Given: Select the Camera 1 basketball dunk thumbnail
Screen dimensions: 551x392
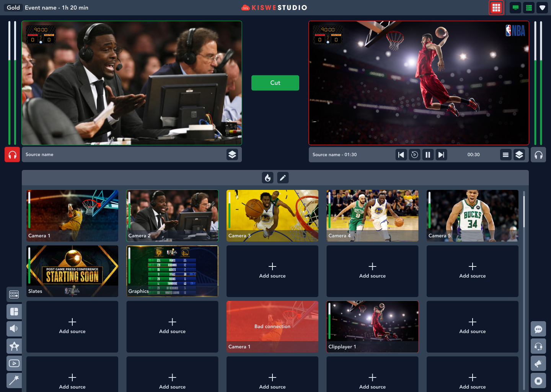Looking at the screenshot, I should tap(72, 216).
